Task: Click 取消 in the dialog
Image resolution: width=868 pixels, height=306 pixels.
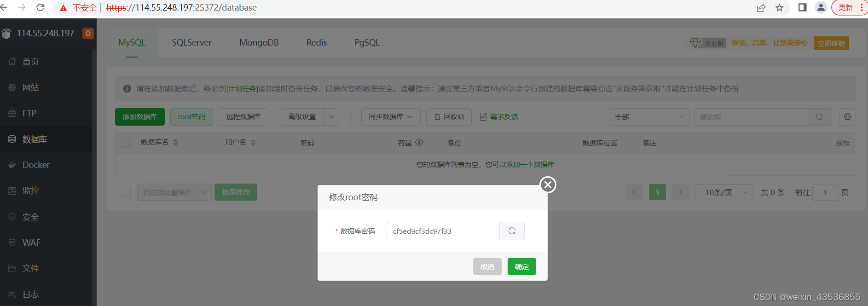Action: [x=487, y=266]
